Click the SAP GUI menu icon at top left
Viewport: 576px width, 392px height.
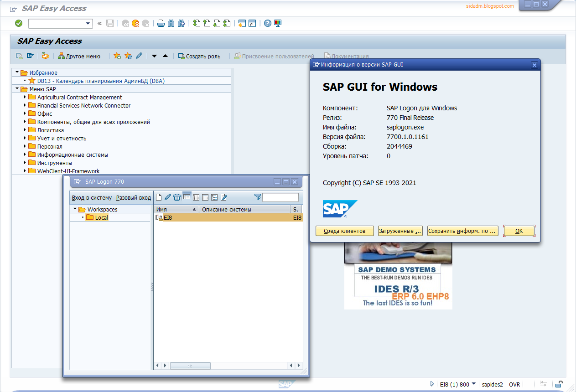[x=13, y=9]
